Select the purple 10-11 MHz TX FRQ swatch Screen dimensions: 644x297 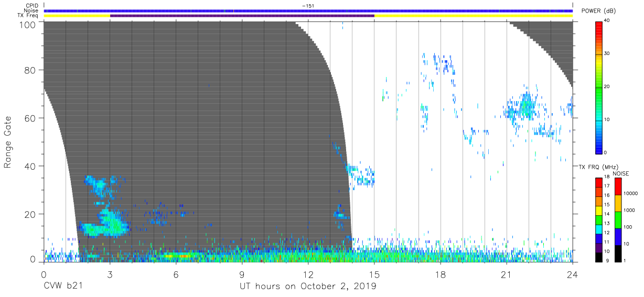[599, 247]
